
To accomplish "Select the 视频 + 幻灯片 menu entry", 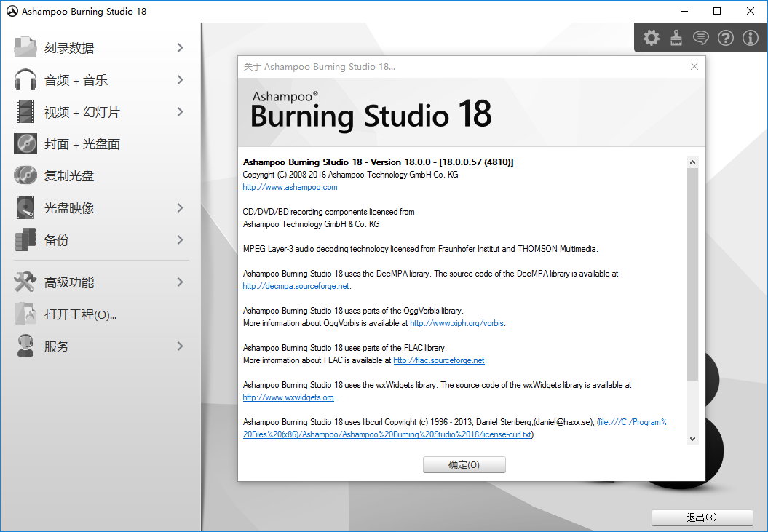I will click(100, 111).
